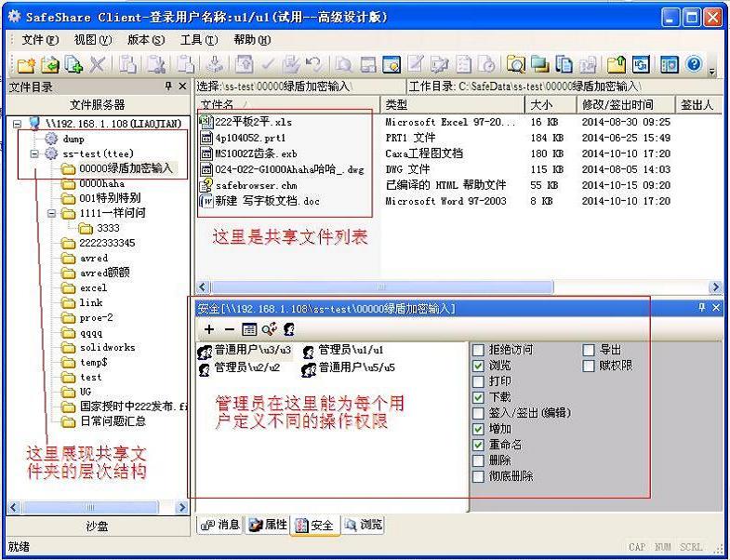Image resolution: width=730 pixels, height=560 pixels.
Task: Collapse the ss-test(ttee) tree node
Action: click(x=34, y=153)
